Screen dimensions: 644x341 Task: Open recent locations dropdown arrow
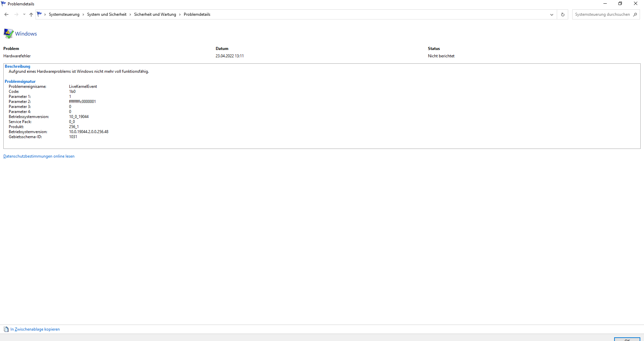pos(24,14)
